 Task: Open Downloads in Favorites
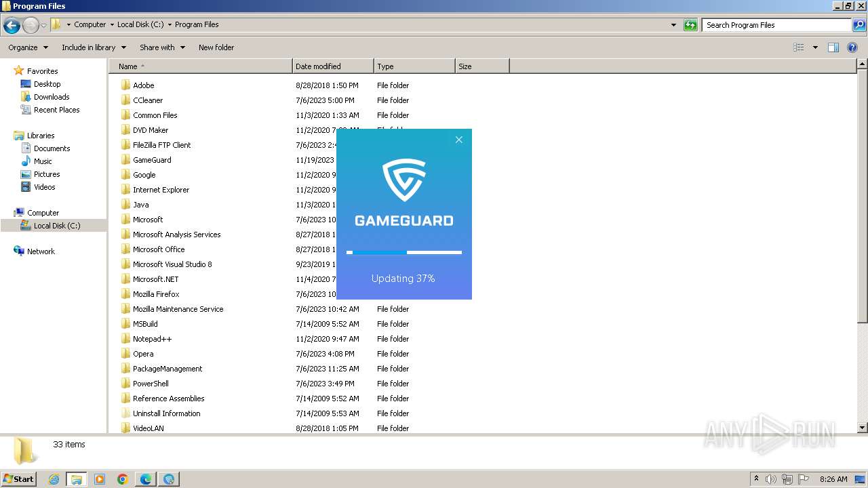point(52,97)
